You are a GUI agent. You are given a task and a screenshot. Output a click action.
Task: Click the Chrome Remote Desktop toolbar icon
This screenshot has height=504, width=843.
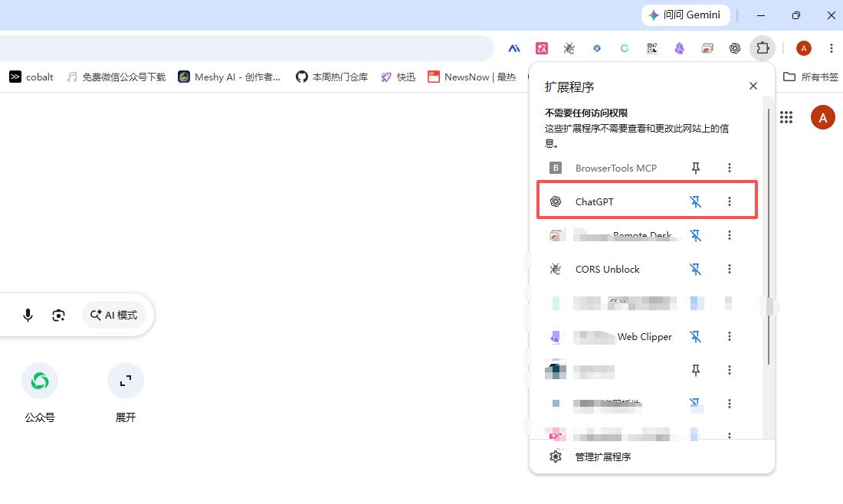707,48
